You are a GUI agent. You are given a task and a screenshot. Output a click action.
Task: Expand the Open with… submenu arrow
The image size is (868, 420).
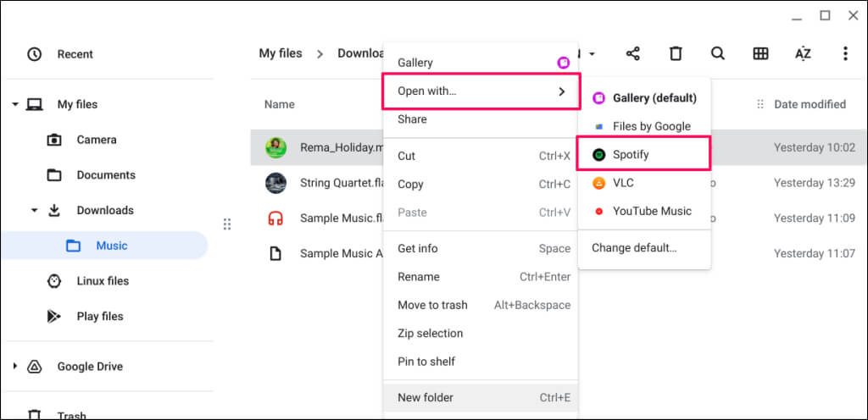(562, 91)
